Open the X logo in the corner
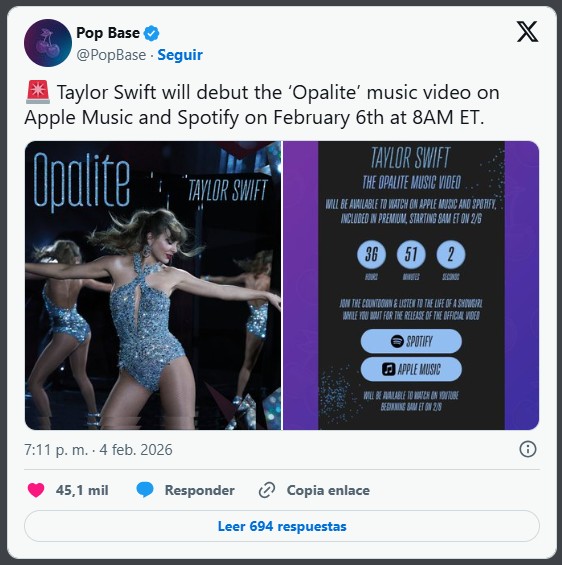The image size is (562, 565). click(527, 32)
